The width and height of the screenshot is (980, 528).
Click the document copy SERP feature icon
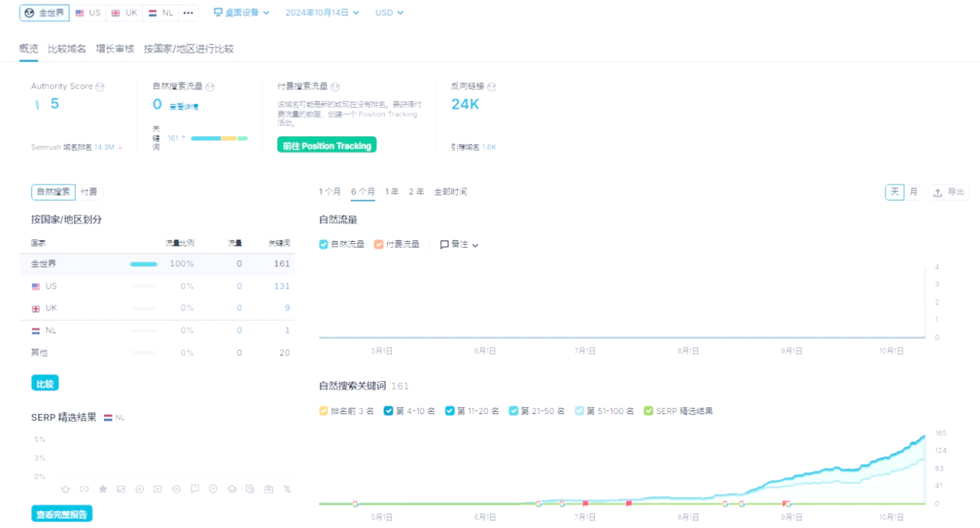pyautogui.click(x=250, y=489)
